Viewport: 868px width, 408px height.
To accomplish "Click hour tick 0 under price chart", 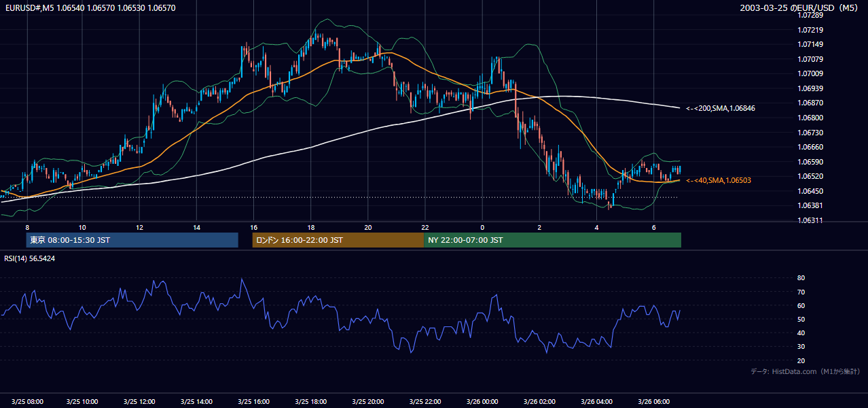I will pos(482,227).
